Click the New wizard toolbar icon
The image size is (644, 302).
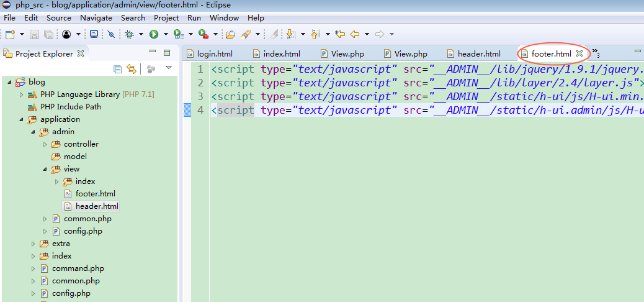pos(10,34)
